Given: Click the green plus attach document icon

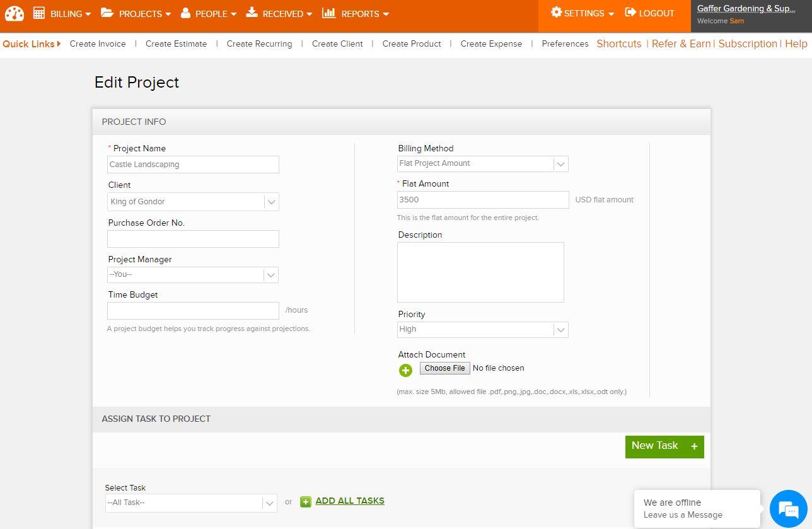Looking at the screenshot, I should point(405,370).
